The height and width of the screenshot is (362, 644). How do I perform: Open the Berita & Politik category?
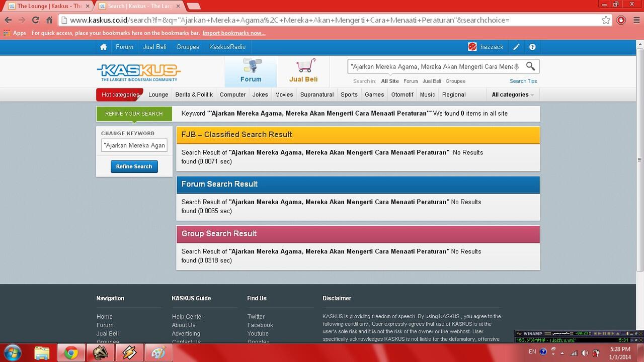click(x=194, y=95)
